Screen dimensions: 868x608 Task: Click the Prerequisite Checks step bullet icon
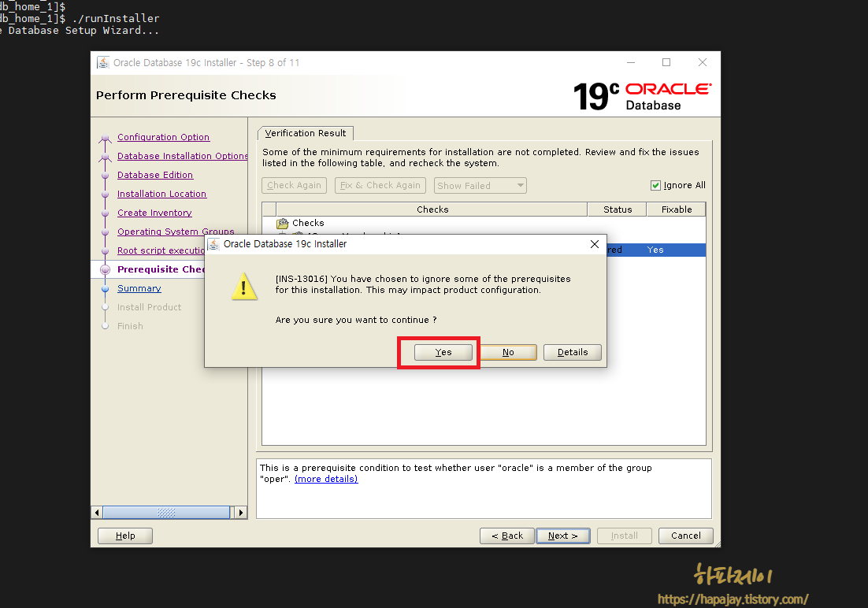[106, 269]
